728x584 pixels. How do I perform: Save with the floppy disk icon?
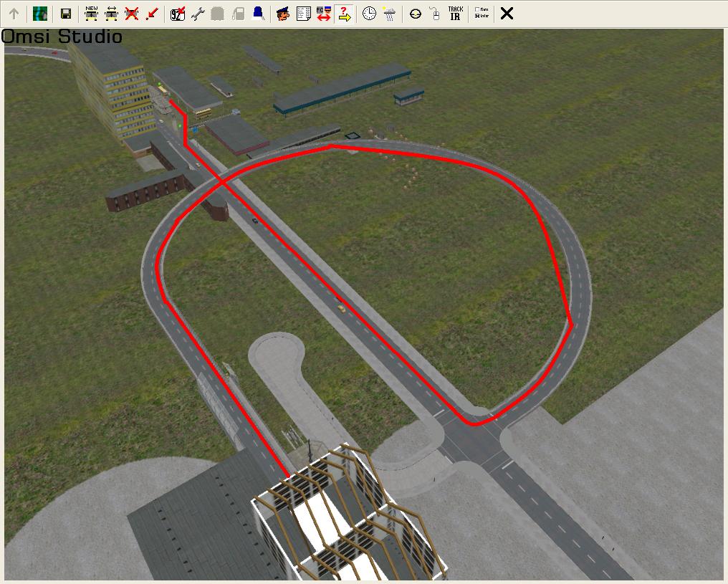point(66,14)
